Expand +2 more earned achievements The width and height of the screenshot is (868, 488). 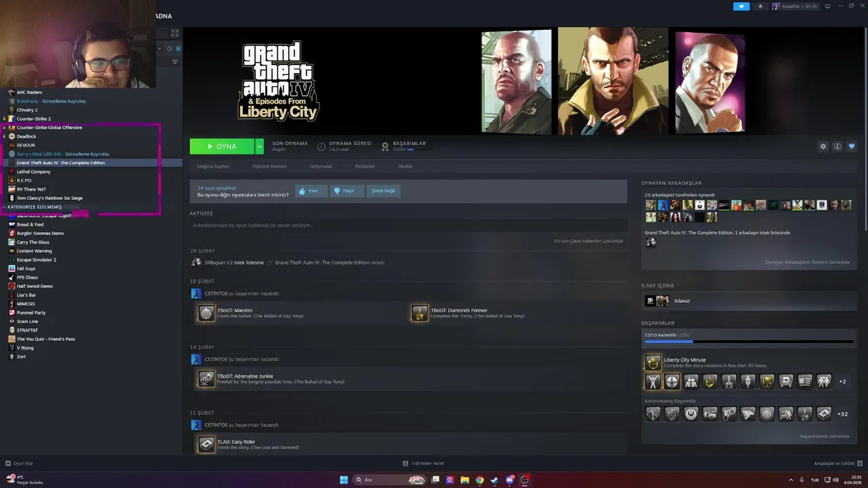(842, 382)
